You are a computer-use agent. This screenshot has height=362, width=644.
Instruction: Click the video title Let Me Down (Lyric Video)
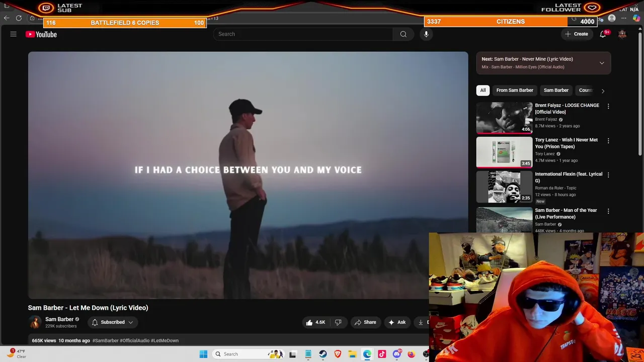[88, 308]
